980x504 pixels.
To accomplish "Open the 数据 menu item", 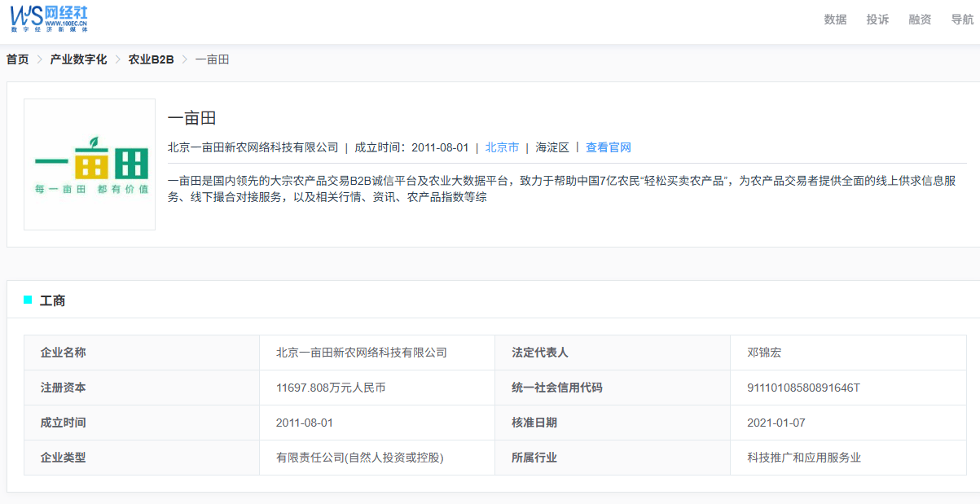I will pyautogui.click(x=835, y=20).
